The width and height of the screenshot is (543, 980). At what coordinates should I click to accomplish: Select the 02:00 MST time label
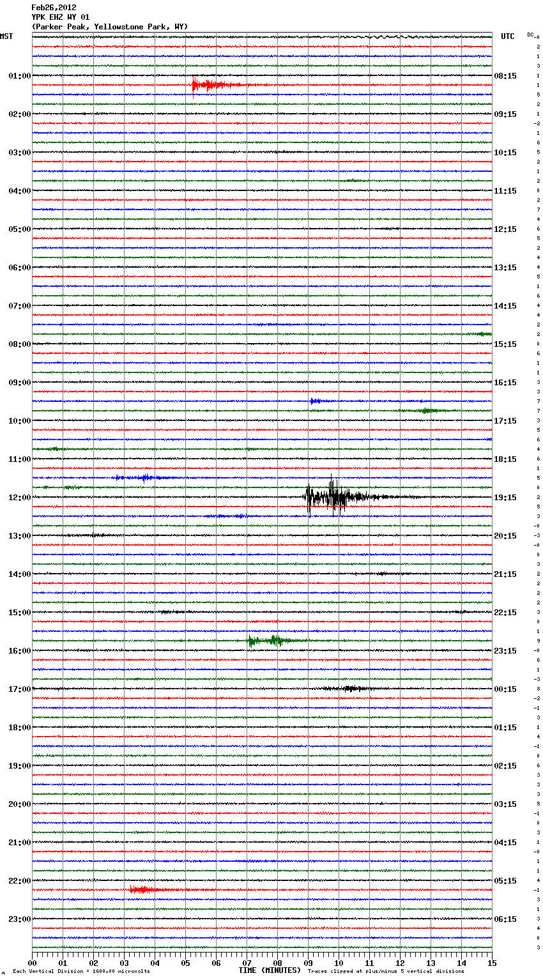(x=20, y=114)
